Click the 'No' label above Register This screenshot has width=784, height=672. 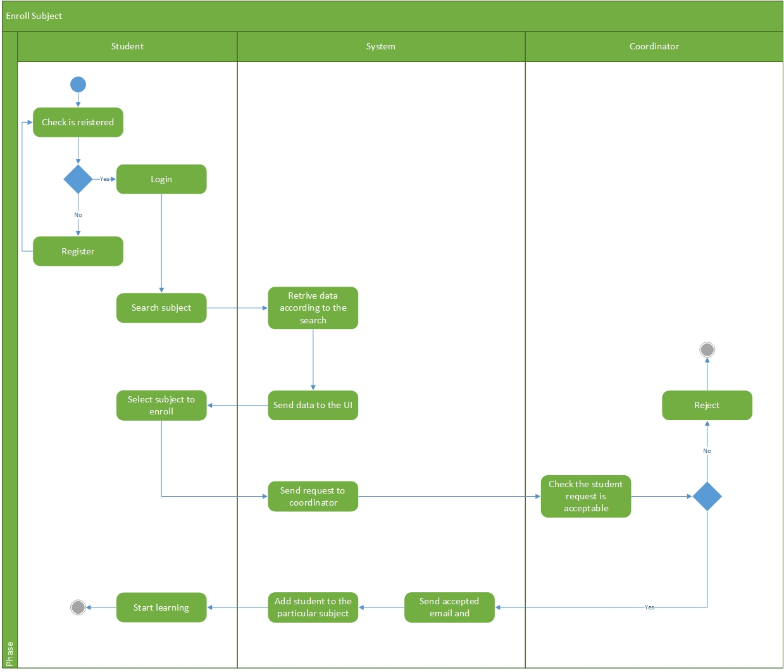point(78,215)
